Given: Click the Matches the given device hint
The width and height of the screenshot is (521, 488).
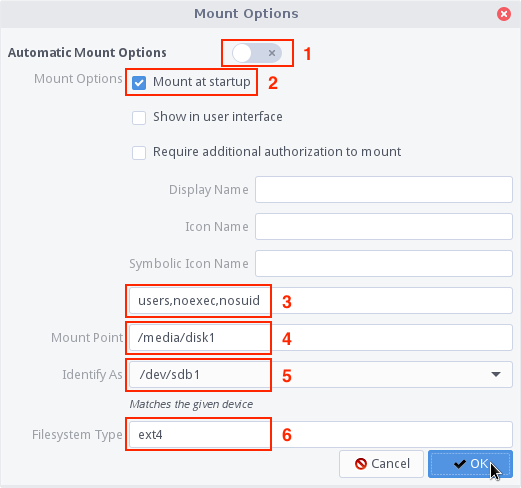Looking at the screenshot, I should [x=191, y=404].
